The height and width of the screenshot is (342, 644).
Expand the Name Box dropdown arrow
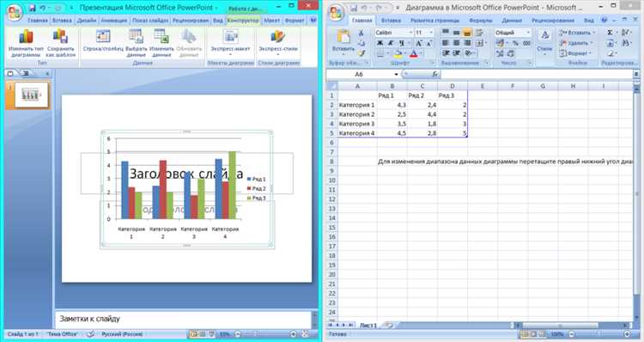pyautogui.click(x=396, y=75)
